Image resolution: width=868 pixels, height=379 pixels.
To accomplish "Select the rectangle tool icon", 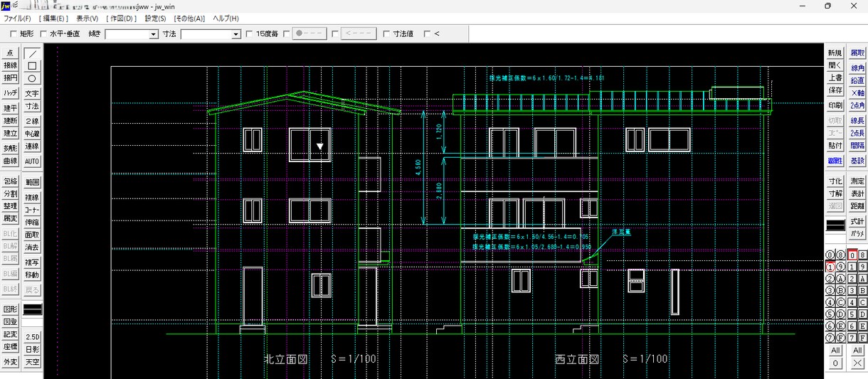I will tap(32, 65).
